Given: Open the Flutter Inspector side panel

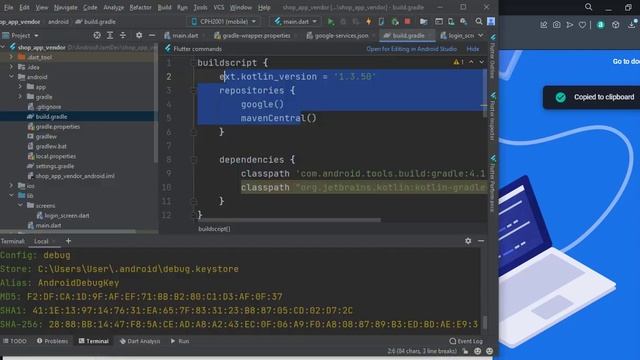Looking at the screenshot, I should 493,116.
